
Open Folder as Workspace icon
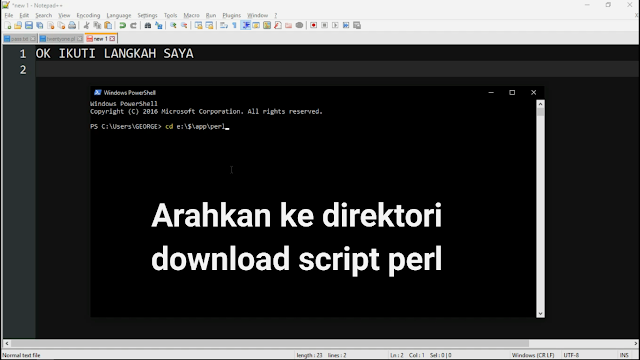[289, 25]
